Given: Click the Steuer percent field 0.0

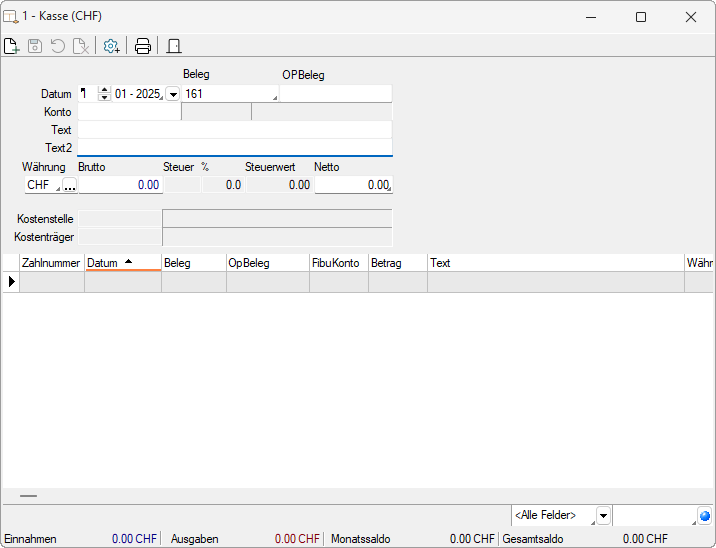Looking at the screenshot, I should pos(224,185).
